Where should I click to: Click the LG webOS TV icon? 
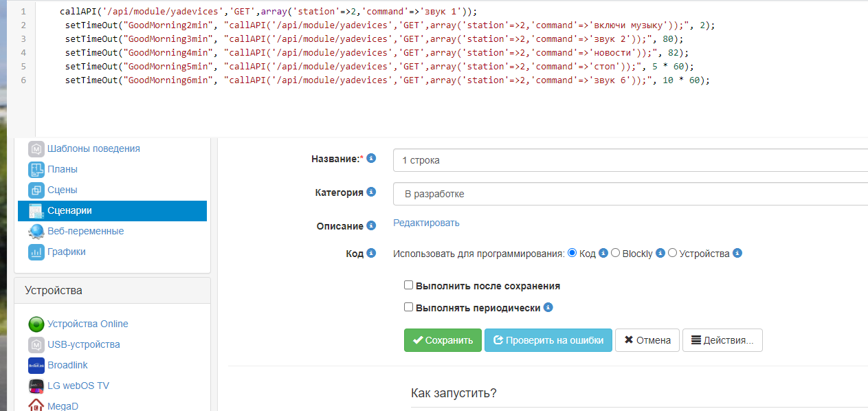tap(36, 386)
